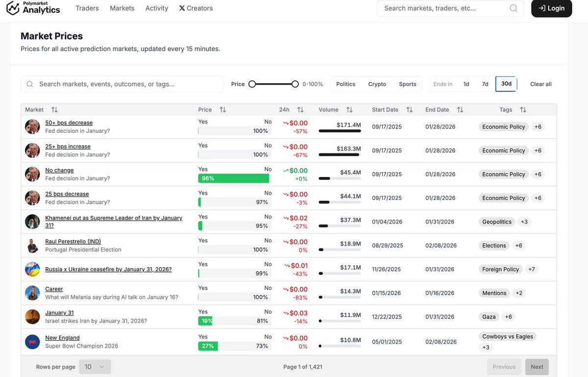
Task: Open the Rows per page dropdown
Action: pos(95,366)
